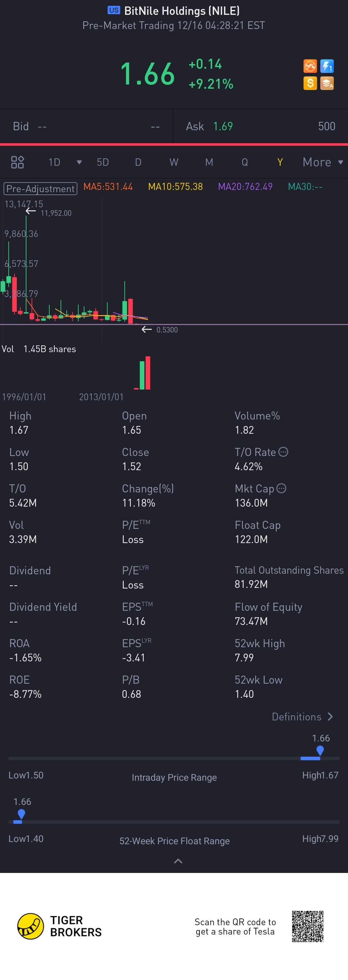
Task: Open the 1D period dropdown arrow
Action: tap(79, 163)
